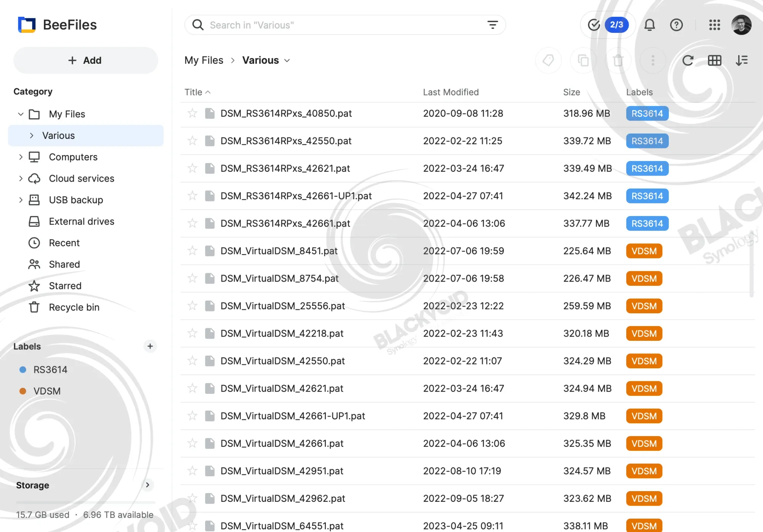Star DSM_VirtualDSM_8754.pat
Image resolution: width=763 pixels, height=532 pixels.
192,278
